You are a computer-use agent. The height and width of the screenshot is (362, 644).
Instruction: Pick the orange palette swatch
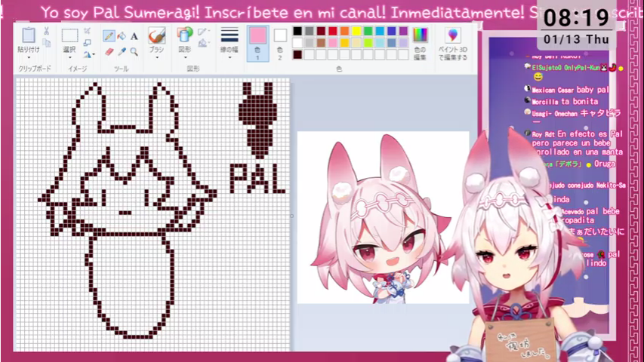[x=344, y=31]
